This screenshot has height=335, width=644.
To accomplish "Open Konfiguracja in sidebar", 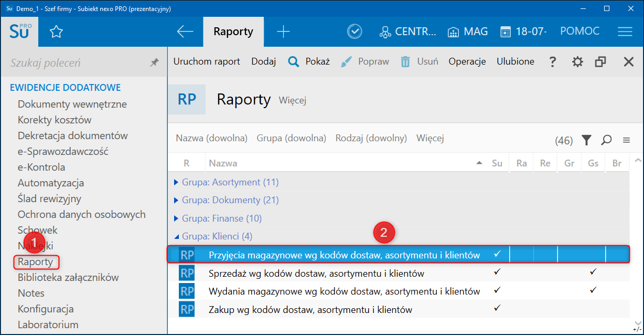I will click(46, 309).
